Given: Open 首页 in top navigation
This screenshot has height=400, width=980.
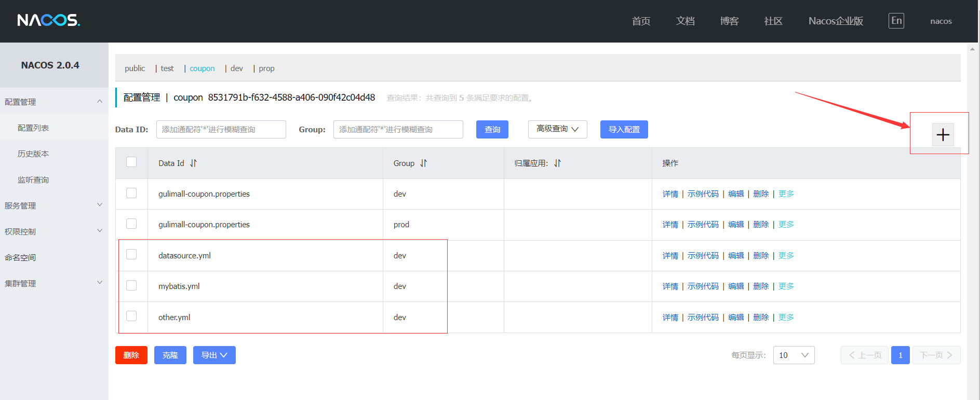Looking at the screenshot, I should click(641, 21).
